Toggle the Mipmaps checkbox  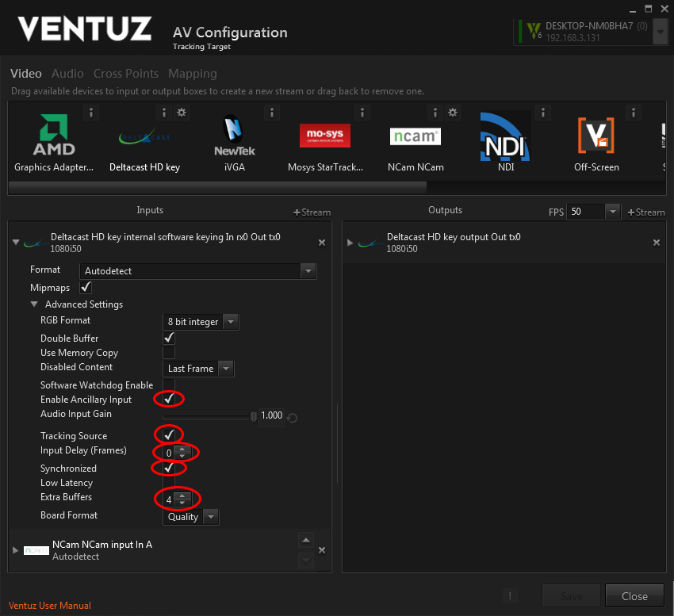(86, 288)
